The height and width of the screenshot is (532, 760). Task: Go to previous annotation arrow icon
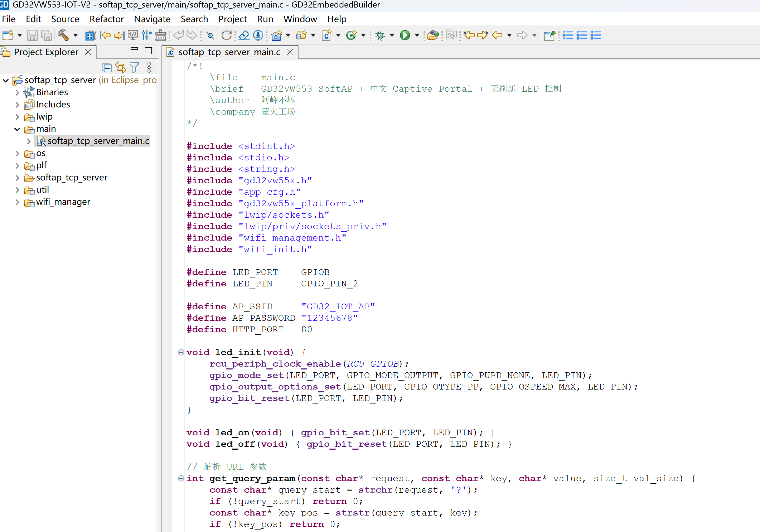[469, 35]
